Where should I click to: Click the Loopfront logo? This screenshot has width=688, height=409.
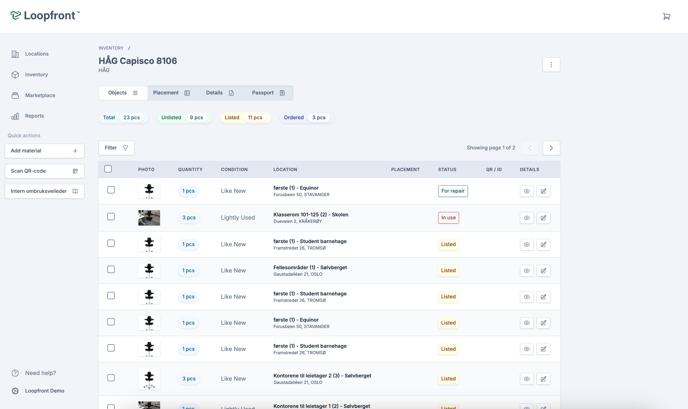click(x=45, y=16)
